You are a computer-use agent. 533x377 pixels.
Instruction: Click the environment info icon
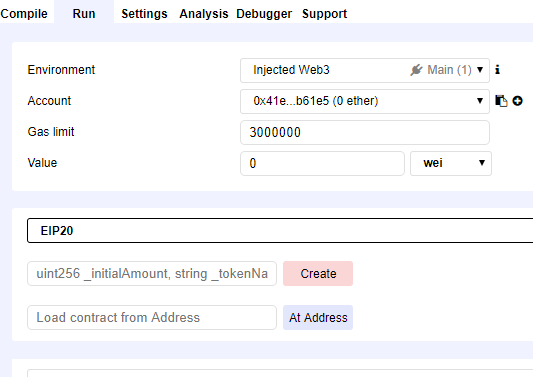[497, 70]
